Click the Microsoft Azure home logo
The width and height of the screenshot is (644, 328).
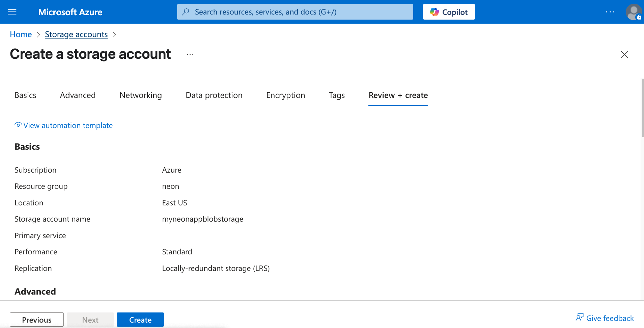pos(70,12)
